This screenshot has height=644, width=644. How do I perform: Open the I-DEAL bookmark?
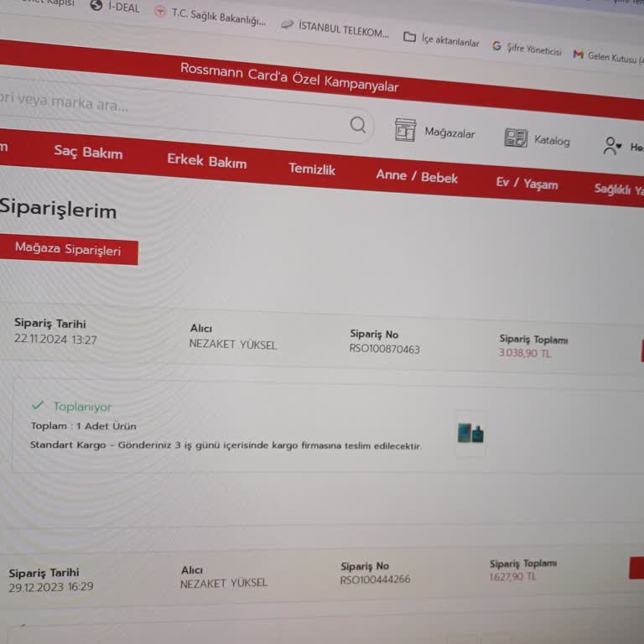[x=115, y=6]
